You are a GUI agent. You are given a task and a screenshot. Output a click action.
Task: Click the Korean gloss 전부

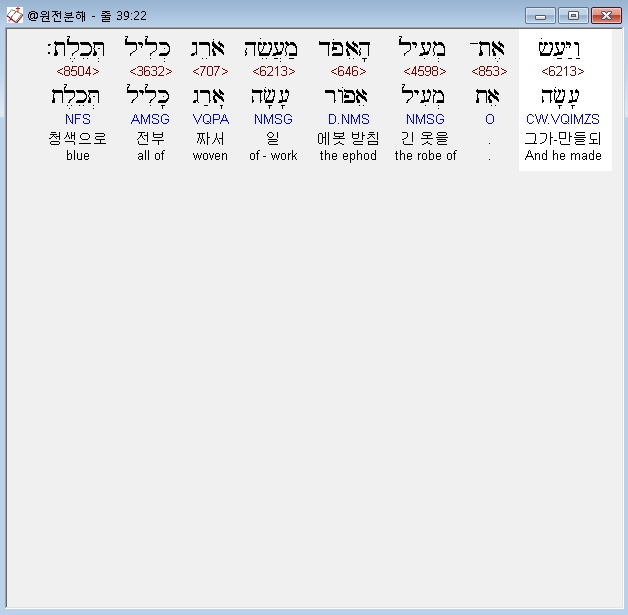(151, 139)
